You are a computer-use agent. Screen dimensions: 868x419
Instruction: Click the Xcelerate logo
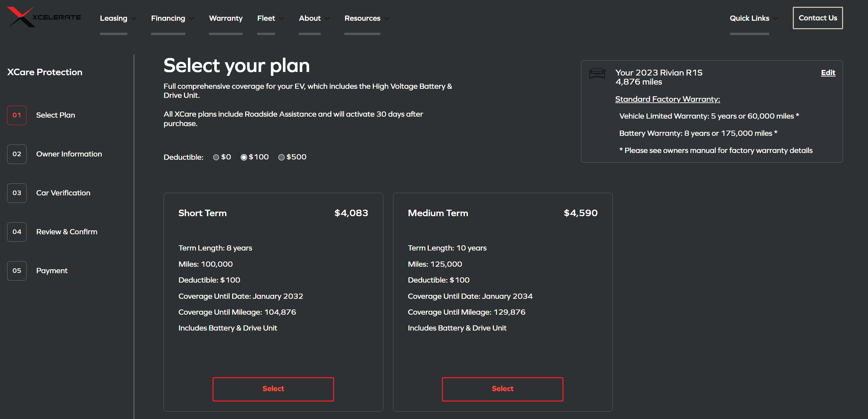tap(44, 17)
